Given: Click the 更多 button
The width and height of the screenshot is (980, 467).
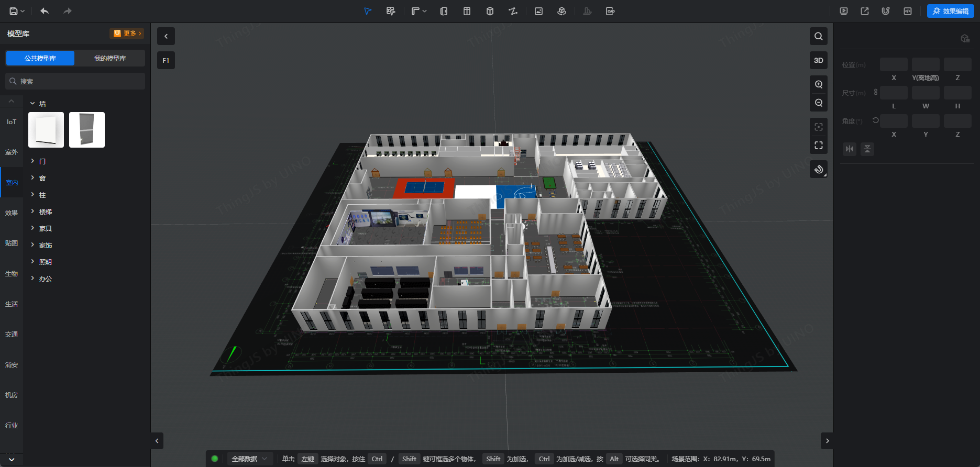Looking at the screenshot, I should click(x=127, y=34).
